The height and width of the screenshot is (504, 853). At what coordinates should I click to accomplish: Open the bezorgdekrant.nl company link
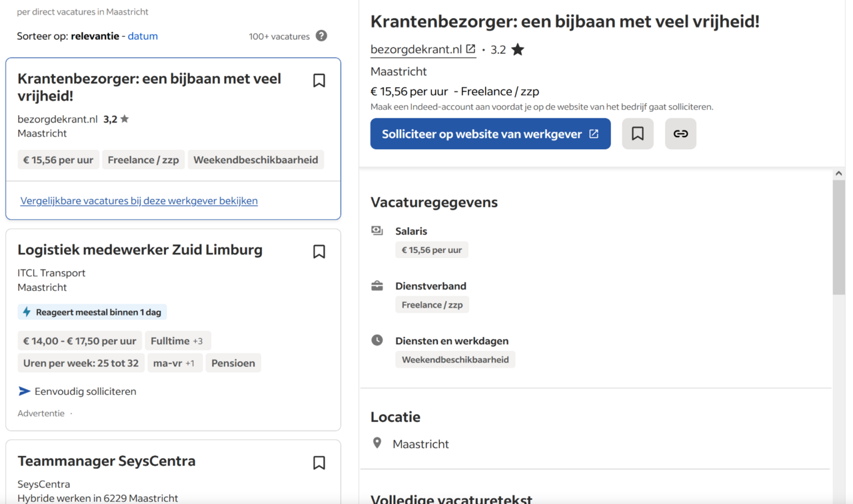423,50
